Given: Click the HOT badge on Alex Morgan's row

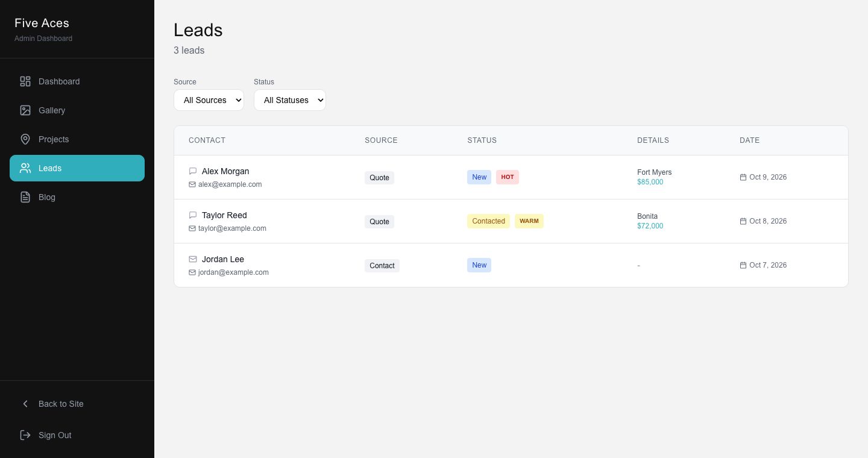Looking at the screenshot, I should click(x=508, y=177).
